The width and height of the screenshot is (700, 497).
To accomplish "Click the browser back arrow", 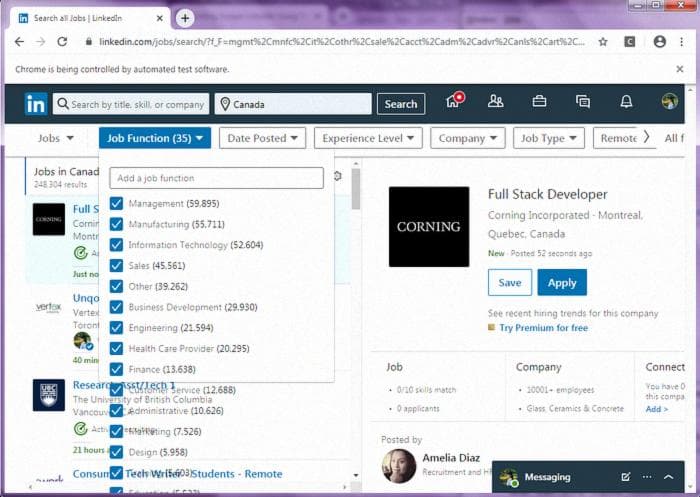I will (x=19, y=42).
